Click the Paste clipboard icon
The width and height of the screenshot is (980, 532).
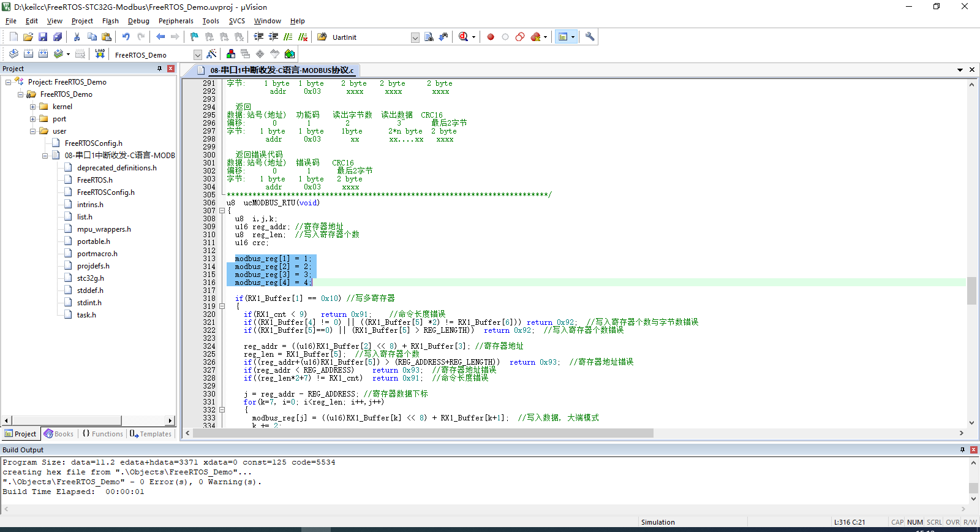tap(107, 37)
